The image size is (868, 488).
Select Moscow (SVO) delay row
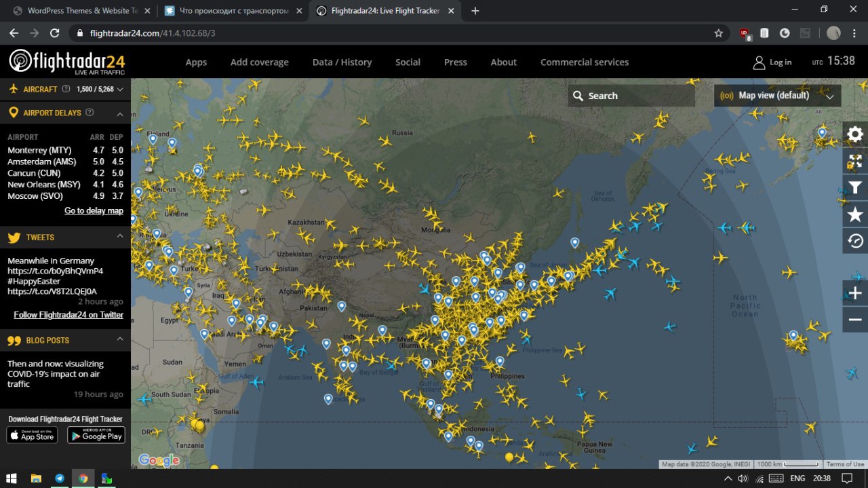coord(65,196)
